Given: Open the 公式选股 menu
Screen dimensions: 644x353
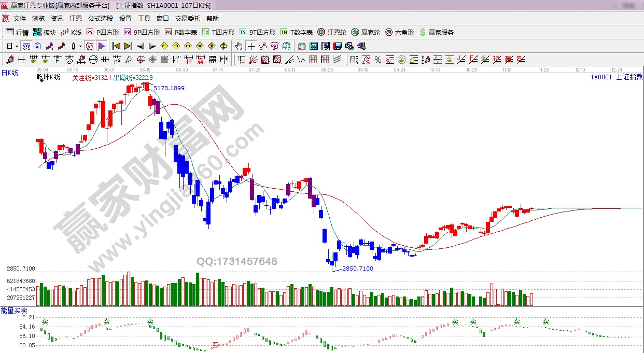Looking at the screenshot, I should pos(100,19).
